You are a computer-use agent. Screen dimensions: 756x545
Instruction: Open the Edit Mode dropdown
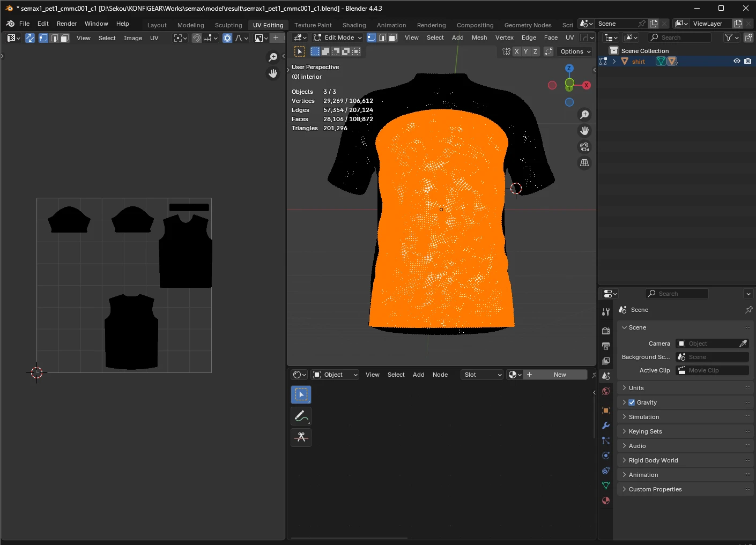tap(338, 38)
